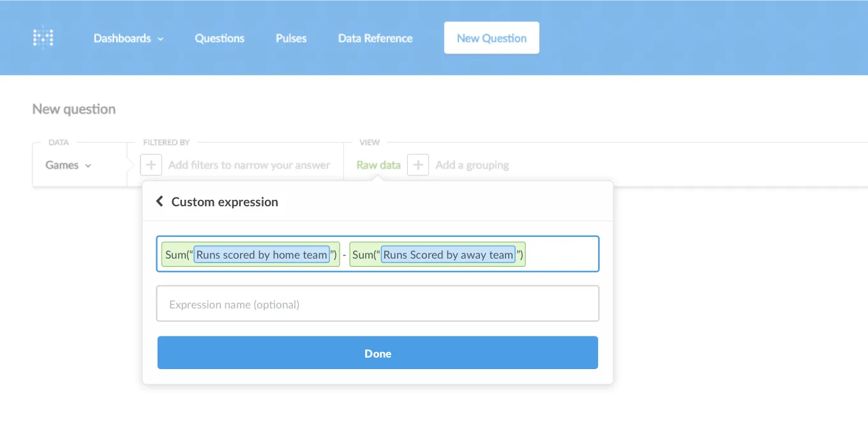868x447 pixels.
Task: Click the 'Add a grouping' placeholder text
Action: point(472,165)
